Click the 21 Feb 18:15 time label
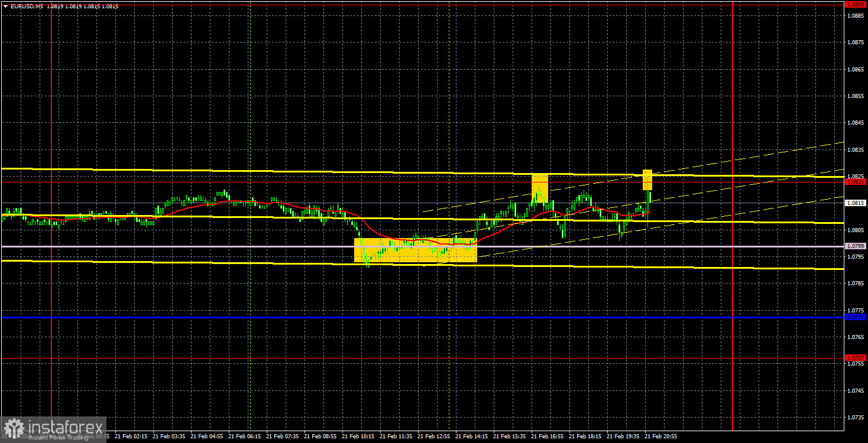 point(585,437)
